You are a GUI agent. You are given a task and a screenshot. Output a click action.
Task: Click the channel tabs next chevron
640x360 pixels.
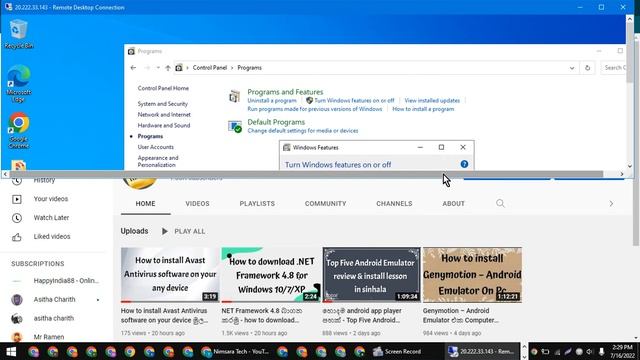coord(611,203)
